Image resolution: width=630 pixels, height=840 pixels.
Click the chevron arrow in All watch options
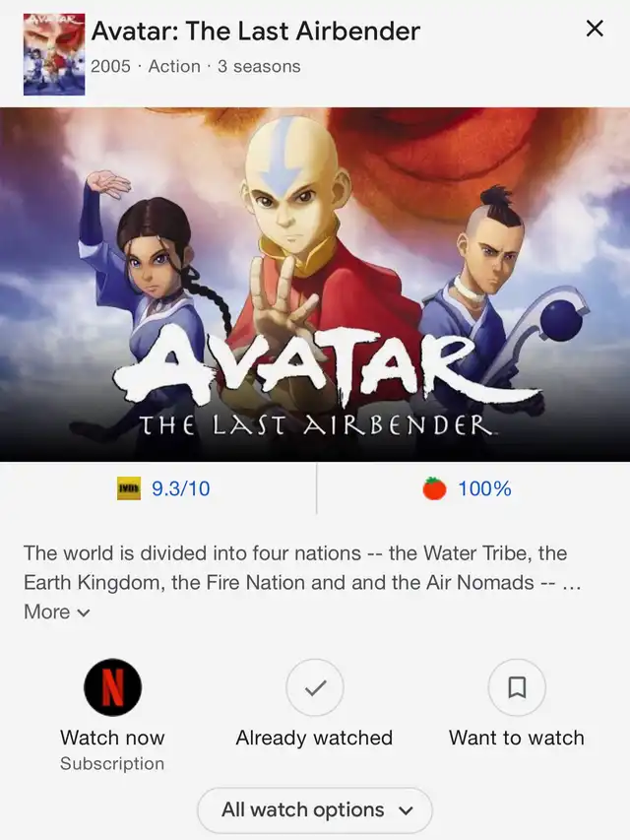(407, 810)
